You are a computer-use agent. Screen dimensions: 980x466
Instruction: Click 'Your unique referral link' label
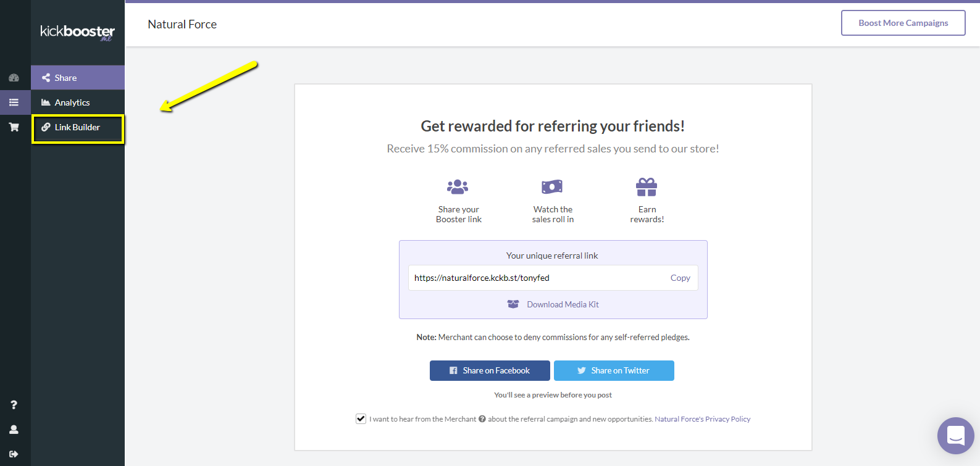coord(552,256)
